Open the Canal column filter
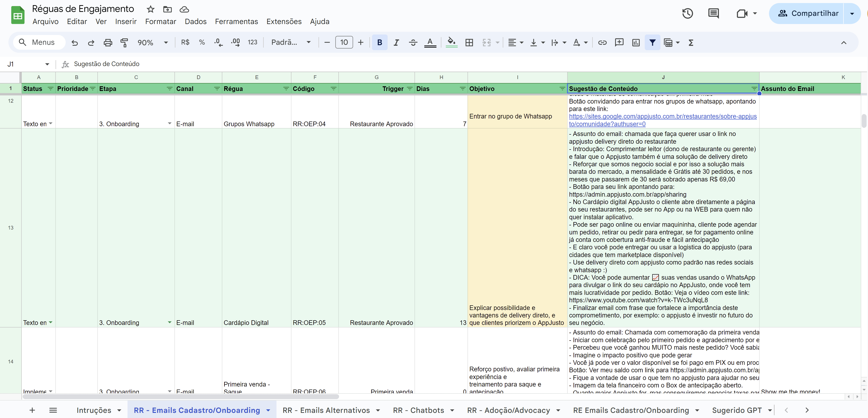 pyautogui.click(x=217, y=88)
